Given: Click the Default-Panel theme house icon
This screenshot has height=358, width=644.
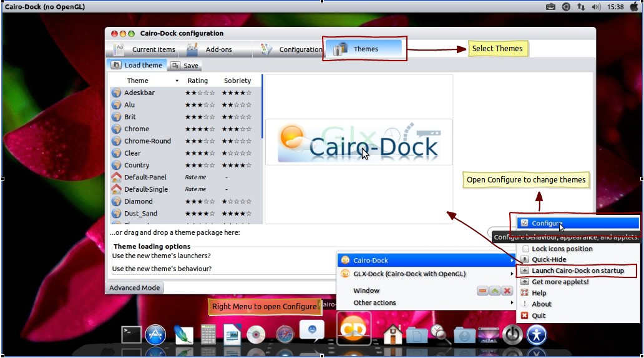Looking at the screenshot, I should (116, 177).
